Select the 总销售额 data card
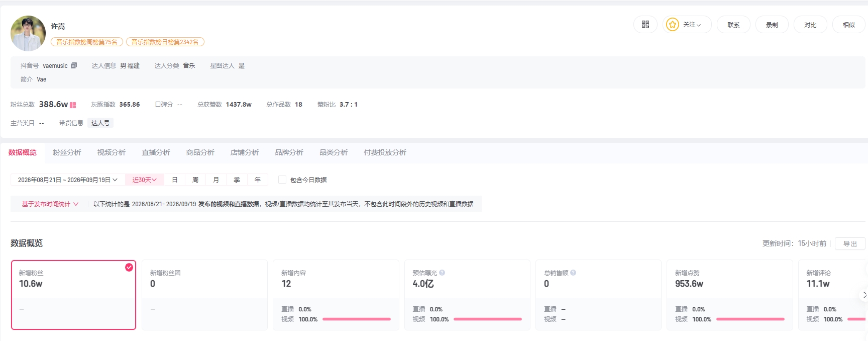Viewport: 868px width, 341px height. pos(598,295)
